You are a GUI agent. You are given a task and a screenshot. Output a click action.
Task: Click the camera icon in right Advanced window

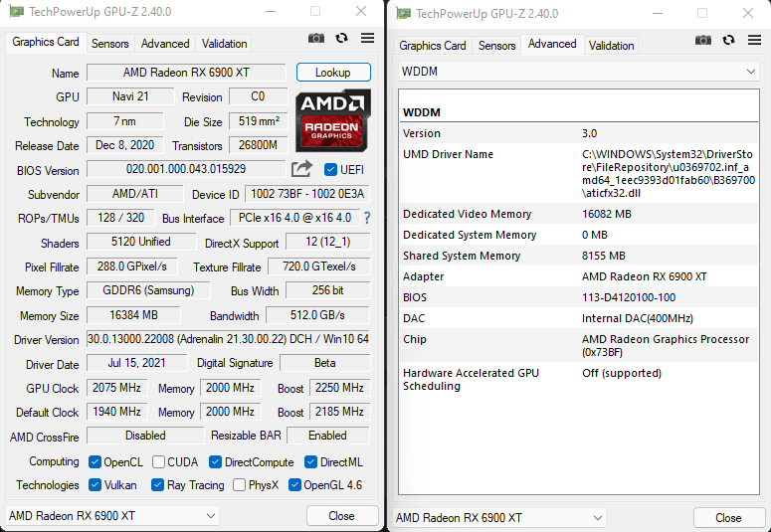[x=703, y=40]
